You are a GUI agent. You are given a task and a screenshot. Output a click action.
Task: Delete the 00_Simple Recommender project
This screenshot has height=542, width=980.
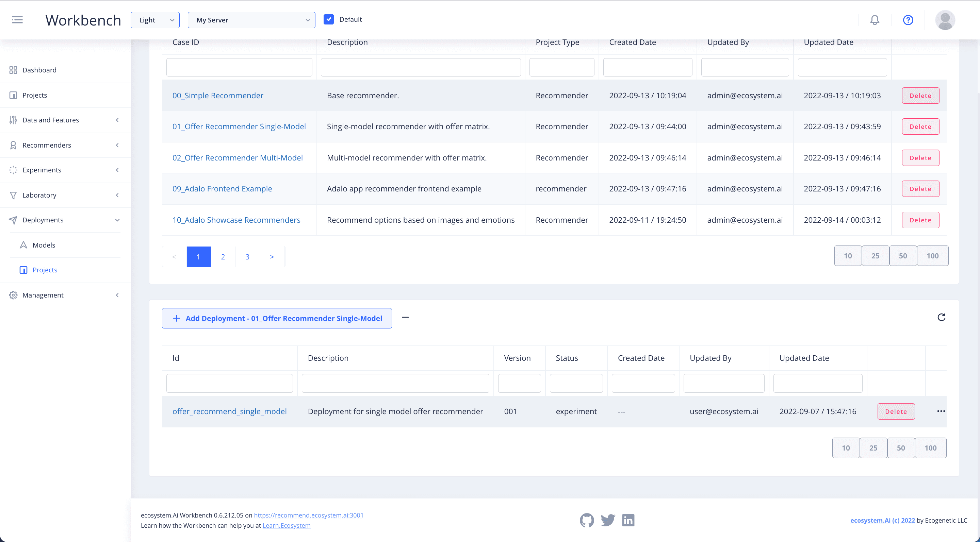tap(920, 96)
